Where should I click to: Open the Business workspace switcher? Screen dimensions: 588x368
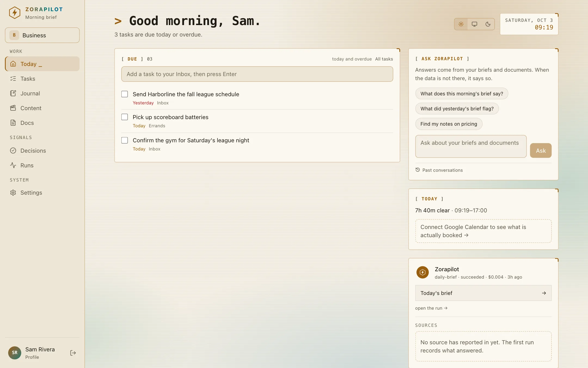tap(42, 35)
